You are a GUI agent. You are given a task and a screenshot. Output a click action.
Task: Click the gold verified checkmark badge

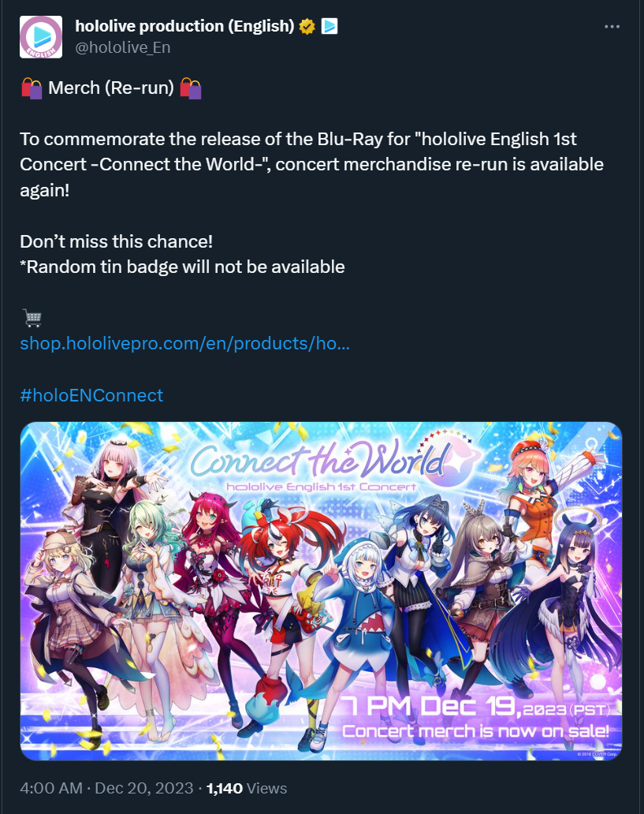307,26
